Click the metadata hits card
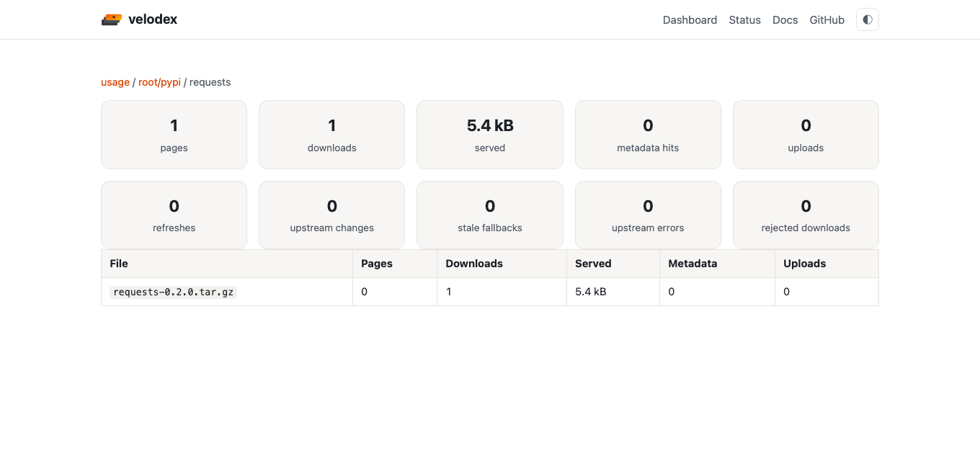The width and height of the screenshot is (980, 461). click(x=648, y=135)
